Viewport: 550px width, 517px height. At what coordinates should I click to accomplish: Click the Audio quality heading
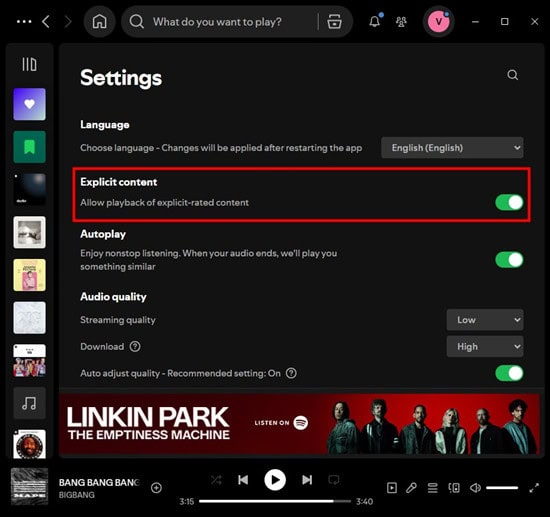coord(113,297)
